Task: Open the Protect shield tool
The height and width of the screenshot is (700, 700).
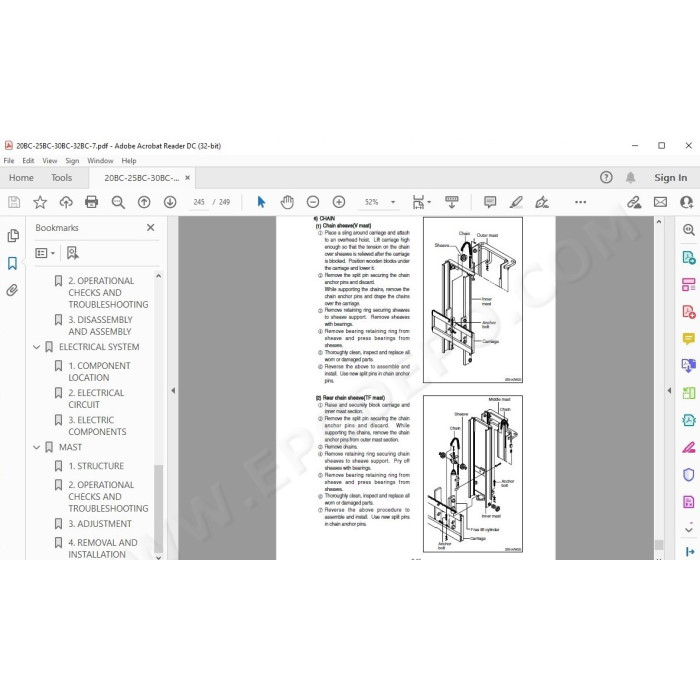Action: [x=688, y=474]
